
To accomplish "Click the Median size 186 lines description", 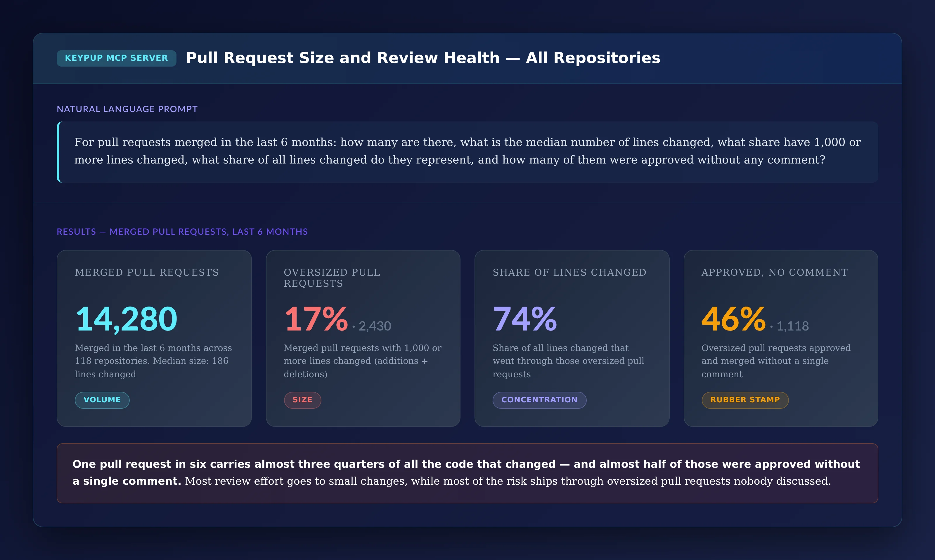I will pyautogui.click(x=153, y=361).
